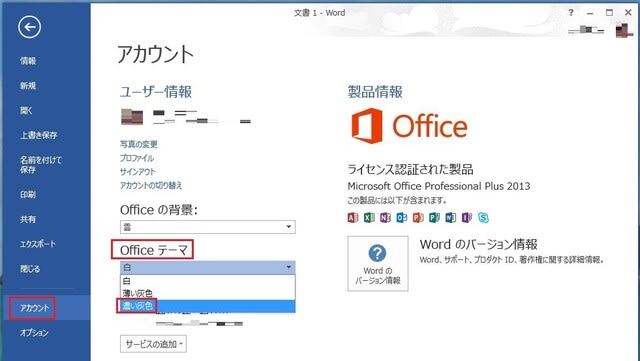Viewport: 640px width, 361px height.
Task: Click the Skype/Lync product icon
Action: click(x=483, y=218)
